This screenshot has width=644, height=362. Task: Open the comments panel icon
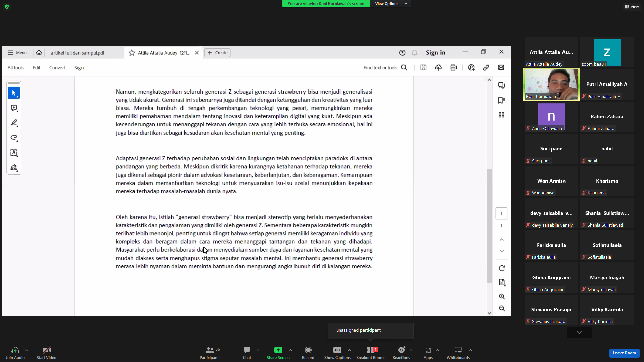point(501,85)
